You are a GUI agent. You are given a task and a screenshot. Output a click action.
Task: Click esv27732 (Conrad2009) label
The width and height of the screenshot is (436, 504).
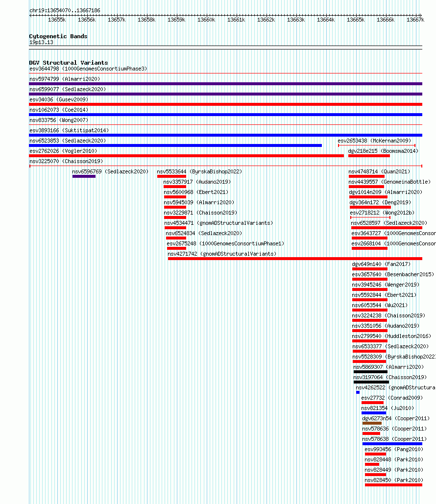pos(392,398)
